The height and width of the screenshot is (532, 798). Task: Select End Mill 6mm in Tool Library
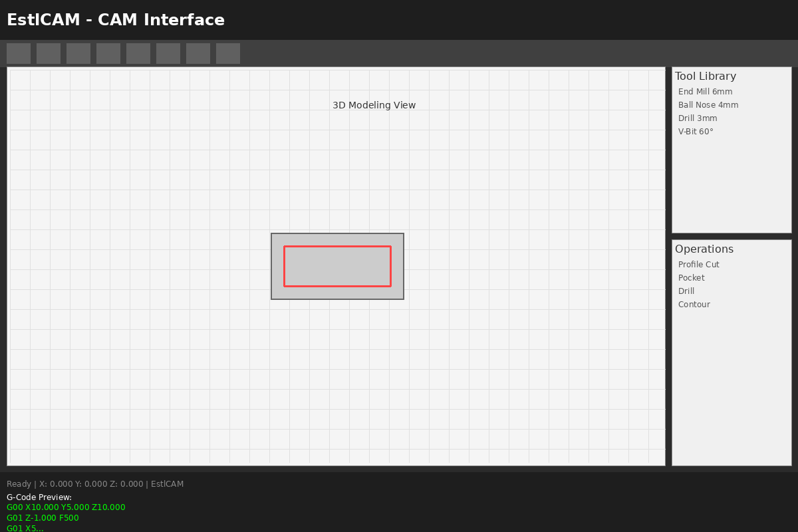click(705, 92)
